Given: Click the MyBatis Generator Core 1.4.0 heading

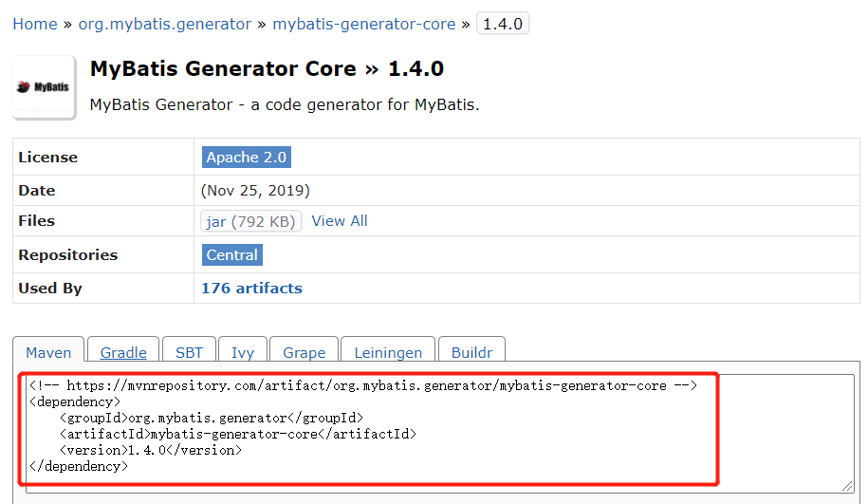Looking at the screenshot, I should (267, 68).
